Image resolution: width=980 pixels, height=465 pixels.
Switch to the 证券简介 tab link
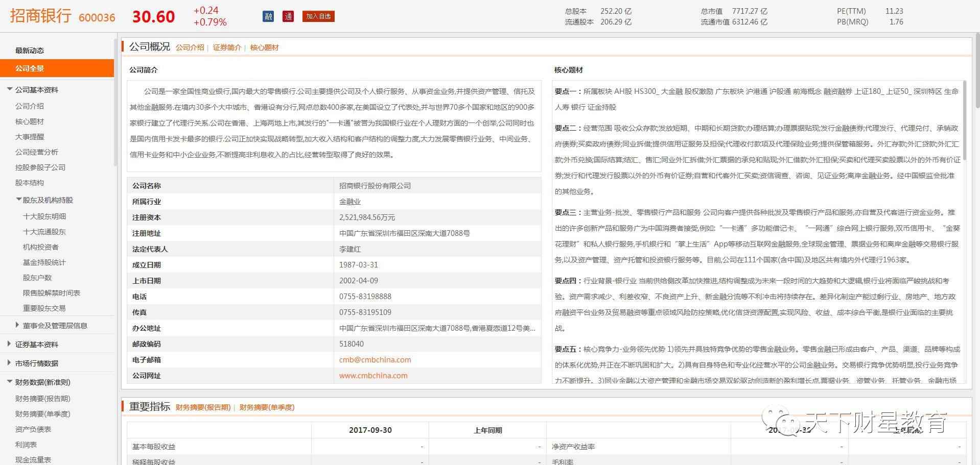[227, 47]
